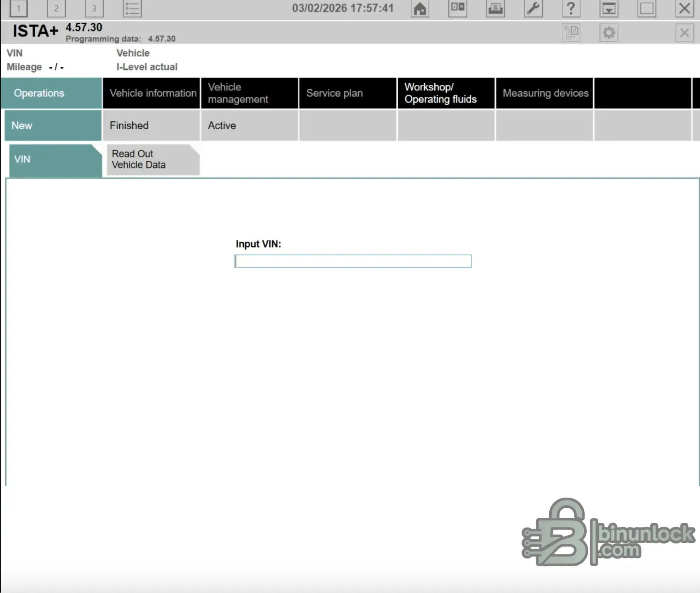Image resolution: width=700 pixels, height=593 pixels.
Task: Click the number 2 step icon
Action: pos(56,8)
